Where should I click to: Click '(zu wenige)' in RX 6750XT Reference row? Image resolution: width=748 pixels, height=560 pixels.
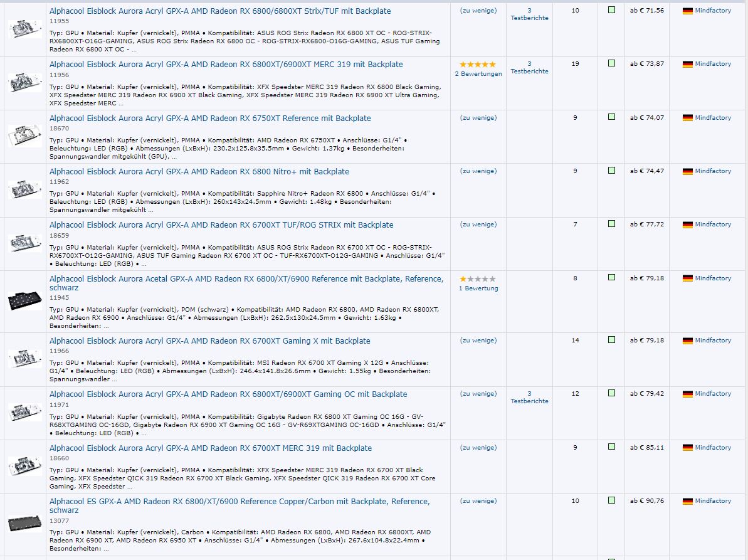coord(478,118)
